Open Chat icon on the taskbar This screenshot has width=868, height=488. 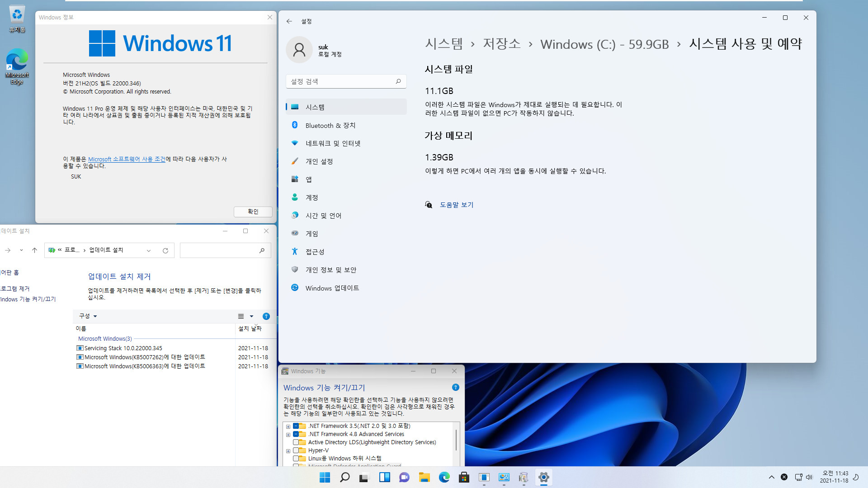point(404,477)
